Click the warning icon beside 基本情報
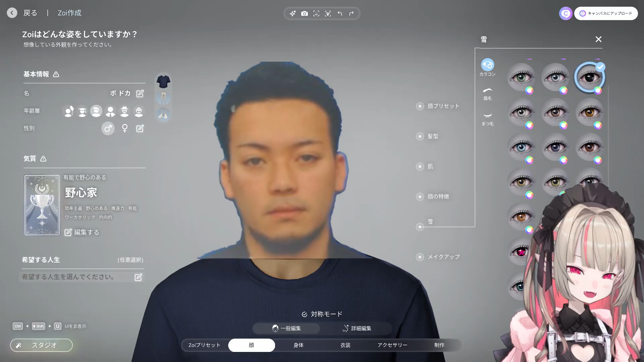644x362 pixels. (56, 74)
